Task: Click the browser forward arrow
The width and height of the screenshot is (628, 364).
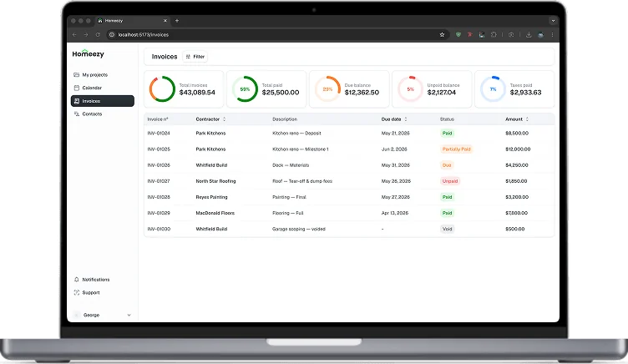Action: 86,35
